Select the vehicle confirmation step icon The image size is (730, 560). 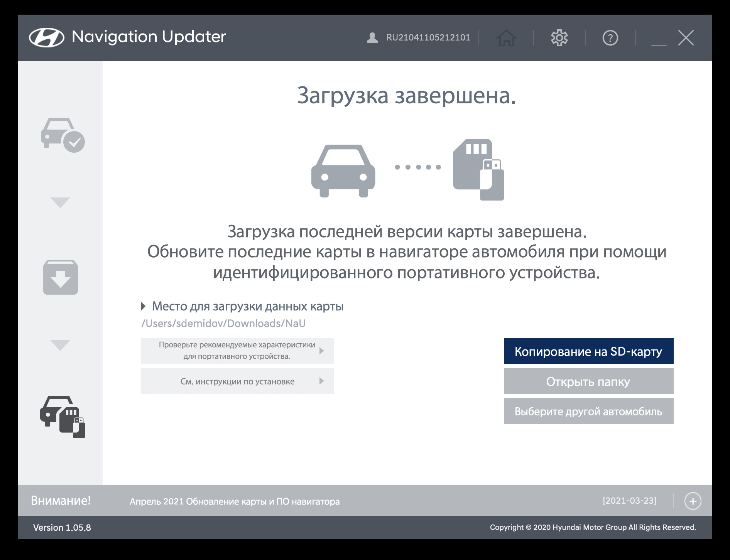tap(63, 135)
